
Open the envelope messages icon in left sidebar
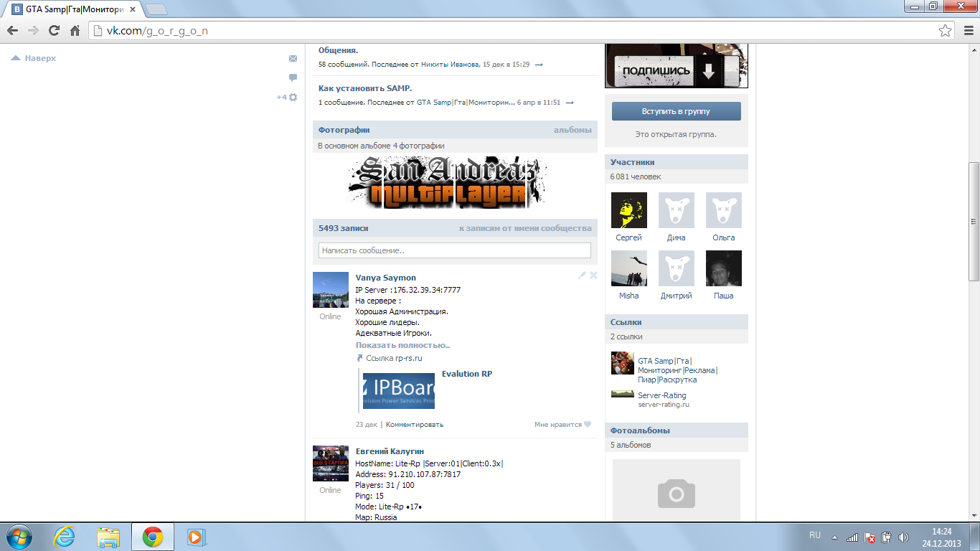coord(293,59)
